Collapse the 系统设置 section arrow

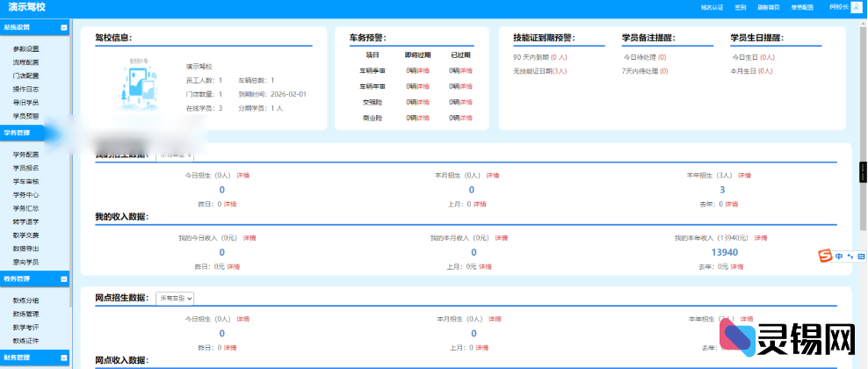pos(63,27)
